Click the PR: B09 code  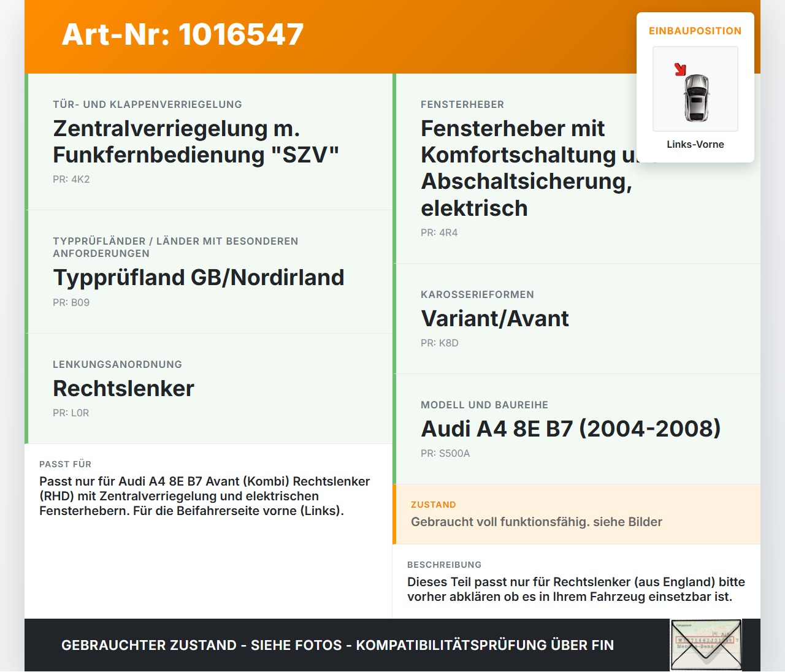(71, 302)
